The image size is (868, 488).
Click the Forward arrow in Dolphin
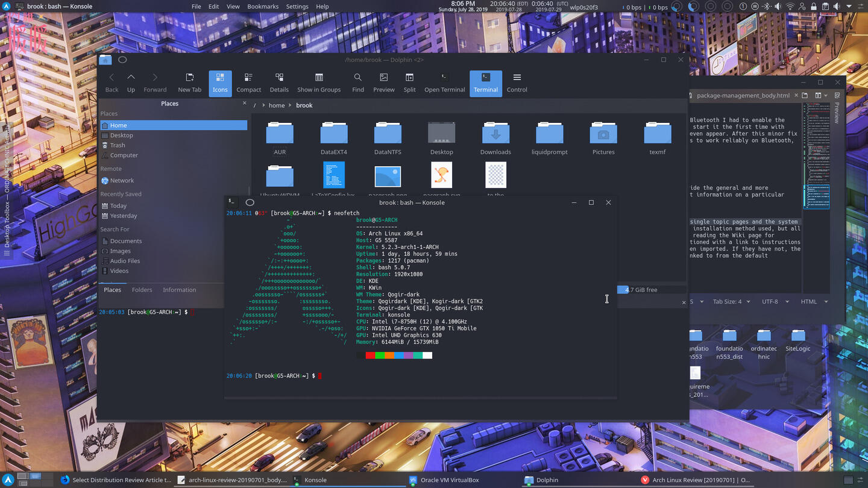pos(155,83)
